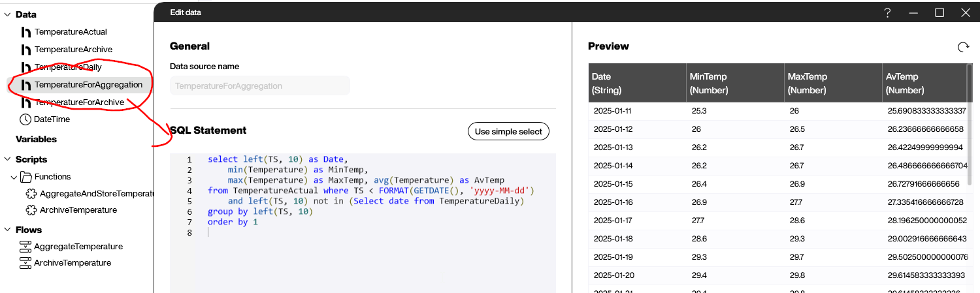The image size is (980, 293).
Task: Select TemperatureArchive in the Data tree
Action: (x=73, y=50)
